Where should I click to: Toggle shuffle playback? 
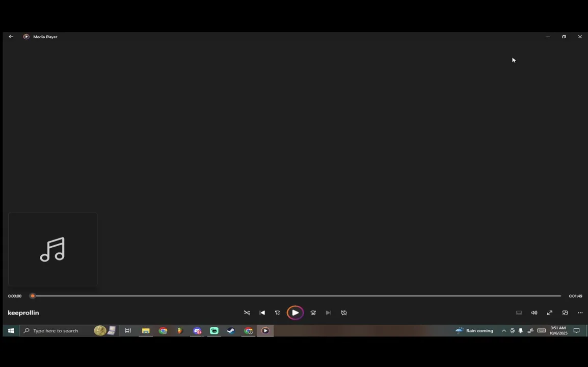click(247, 312)
